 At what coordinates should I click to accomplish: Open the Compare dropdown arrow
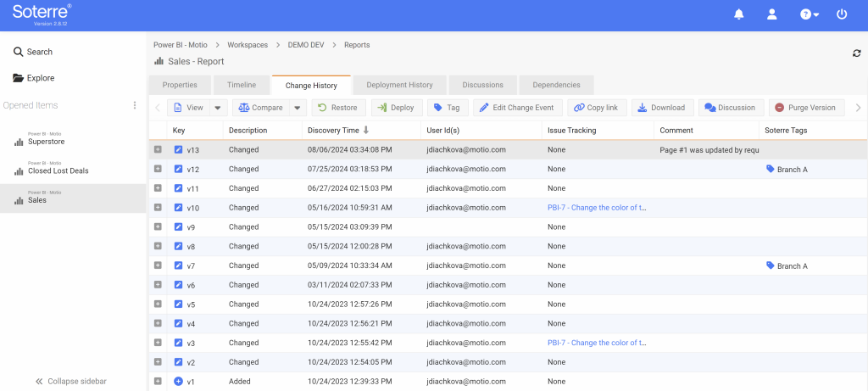[297, 108]
